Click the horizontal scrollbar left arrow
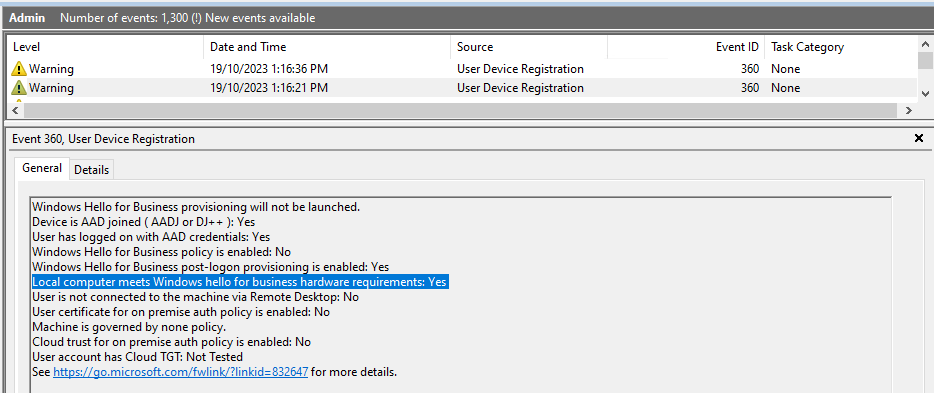This screenshot has height=393, width=934. [x=15, y=111]
